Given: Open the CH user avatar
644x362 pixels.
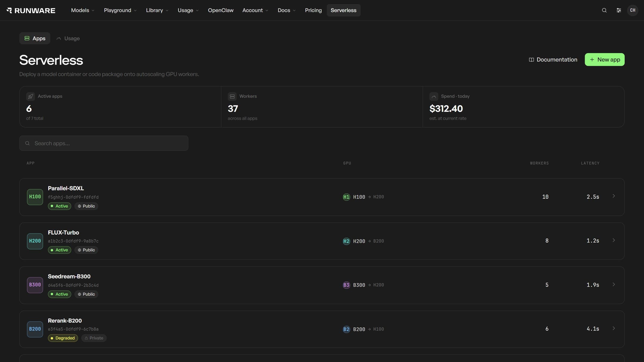Looking at the screenshot, I should click(633, 10).
